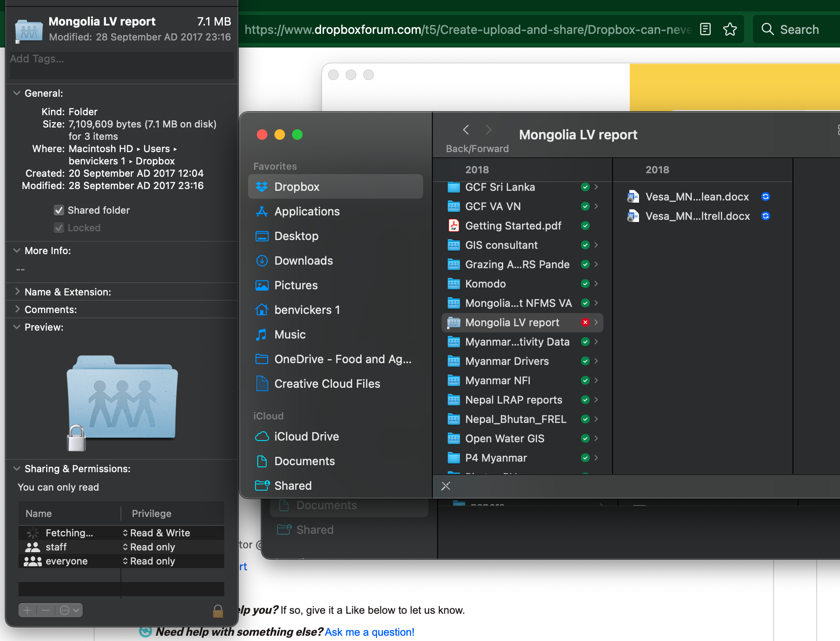Open Applications in Finder sidebar
The image size is (840, 641).
335,211
